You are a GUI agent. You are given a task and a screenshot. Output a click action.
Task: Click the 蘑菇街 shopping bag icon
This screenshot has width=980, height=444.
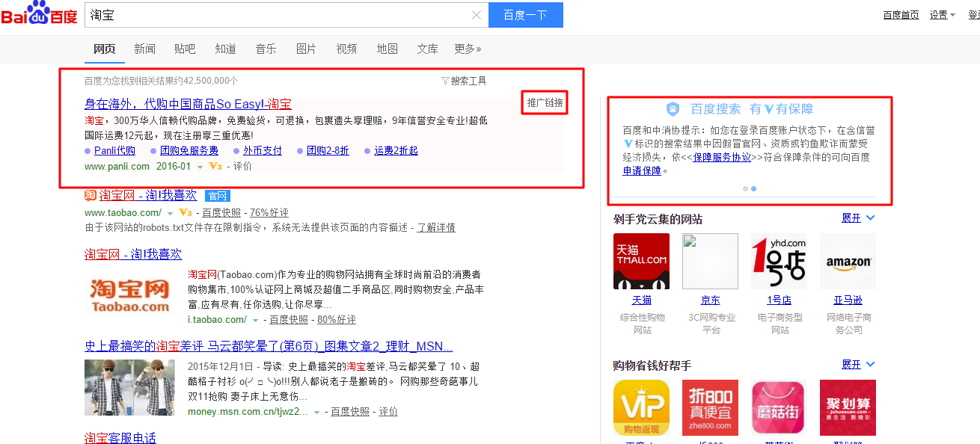(779, 407)
